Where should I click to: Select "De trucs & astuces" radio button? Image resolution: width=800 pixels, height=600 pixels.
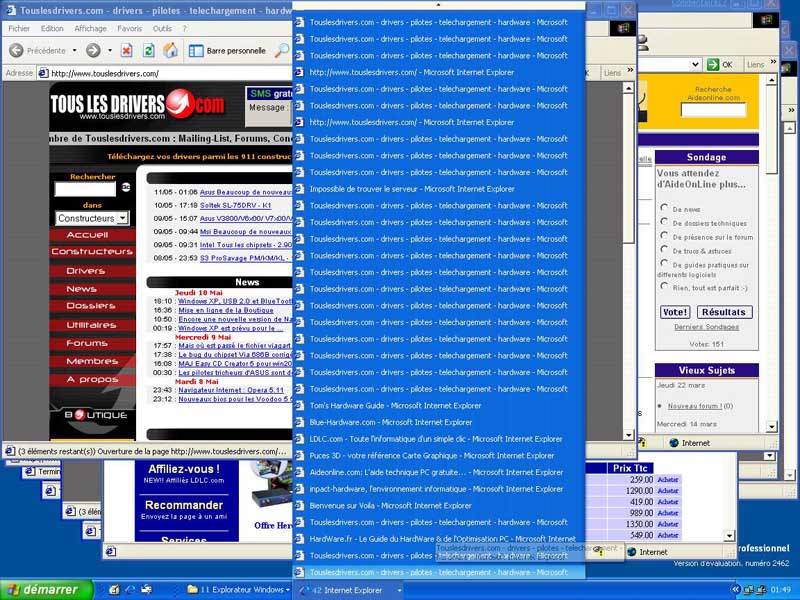coord(664,249)
